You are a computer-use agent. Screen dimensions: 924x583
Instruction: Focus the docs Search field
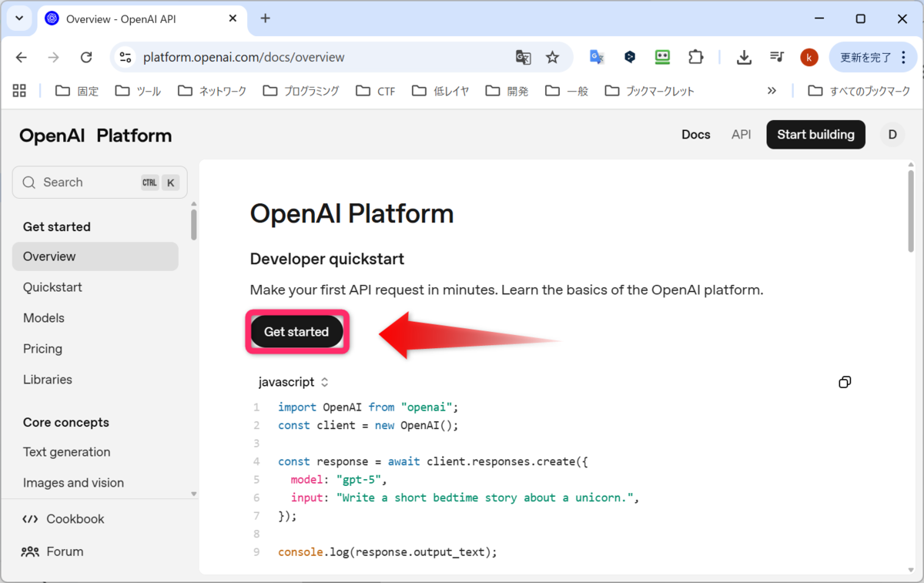pyautogui.click(x=99, y=183)
